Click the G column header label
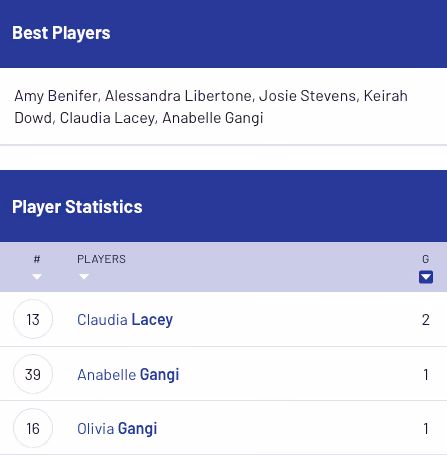The width and height of the screenshot is (447, 455). point(426,259)
